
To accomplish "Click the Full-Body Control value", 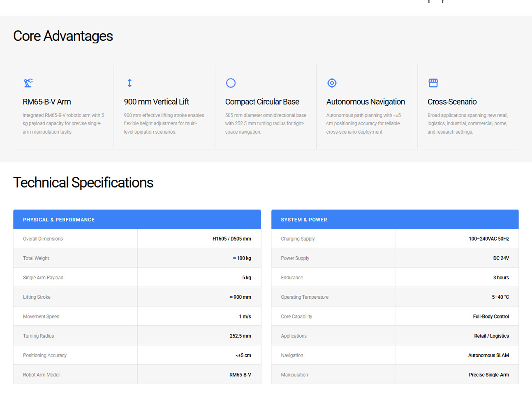I will coord(491,316).
